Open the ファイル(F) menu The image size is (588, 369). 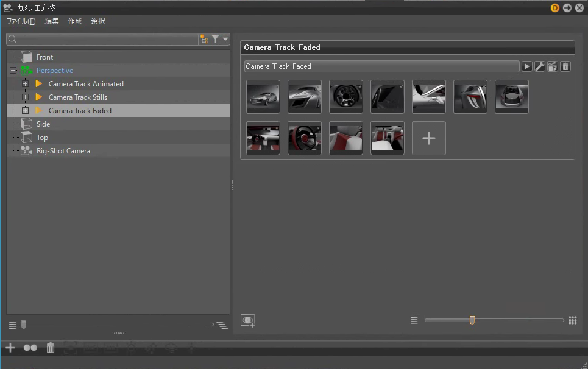click(x=21, y=21)
